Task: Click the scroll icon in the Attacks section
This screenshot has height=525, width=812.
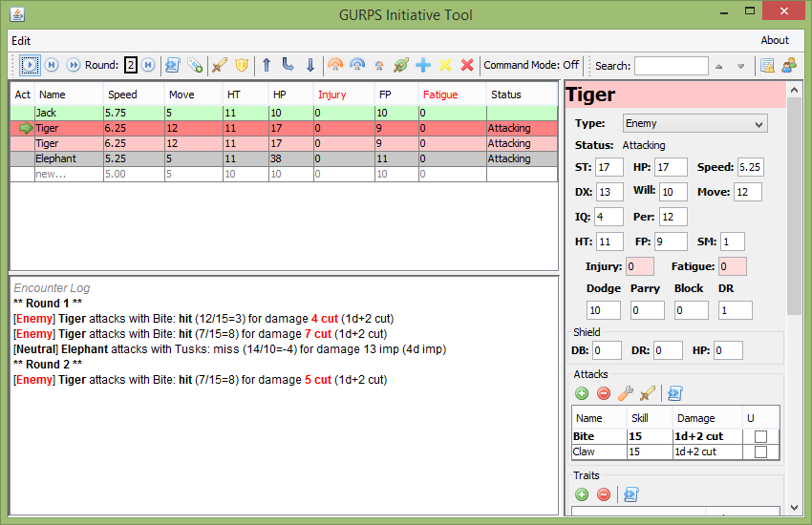Action: [674, 393]
